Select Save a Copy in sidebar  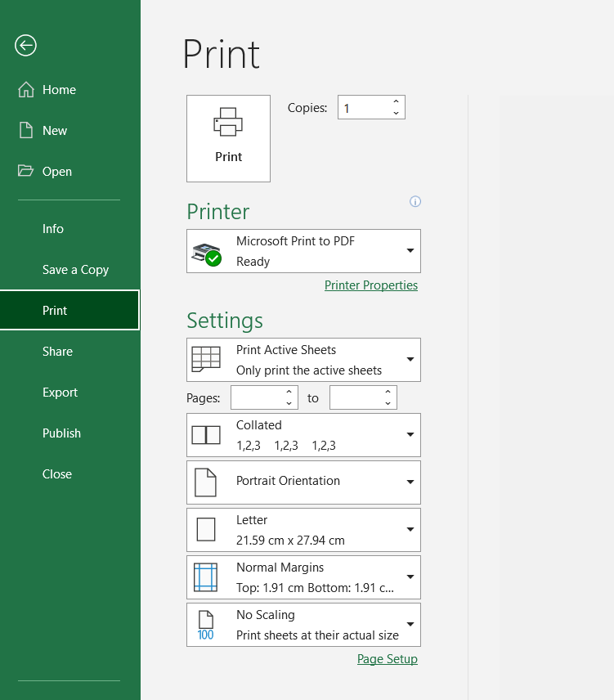click(x=75, y=270)
